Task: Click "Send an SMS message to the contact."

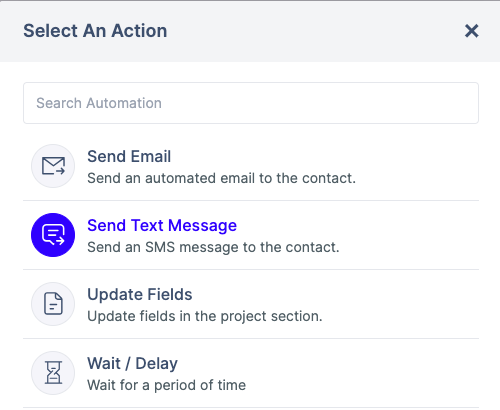Action: (213, 247)
